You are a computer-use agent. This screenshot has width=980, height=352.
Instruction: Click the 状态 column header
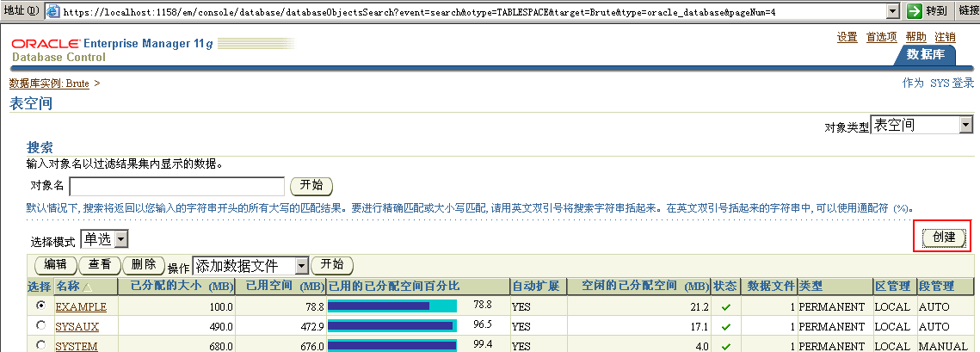[x=725, y=287]
